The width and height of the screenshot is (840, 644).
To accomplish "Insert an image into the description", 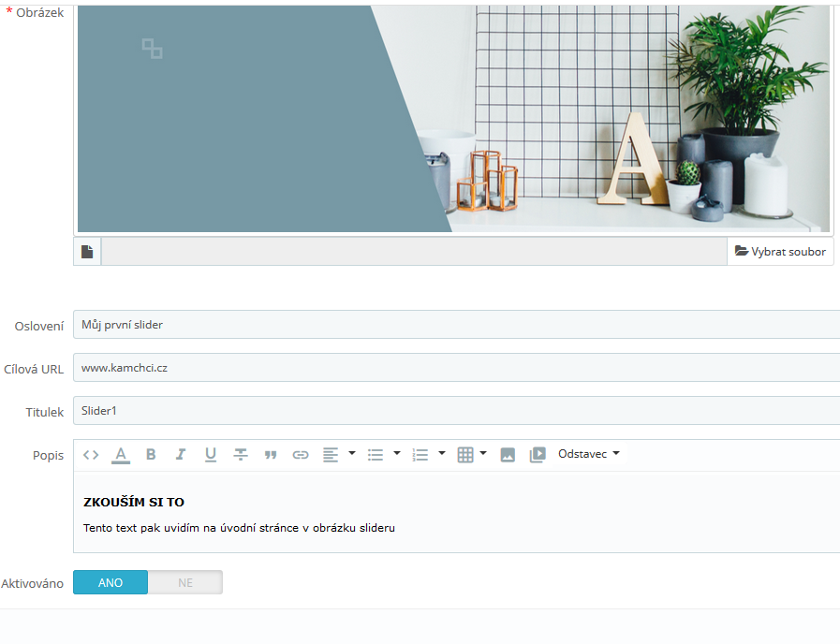I will (x=508, y=455).
